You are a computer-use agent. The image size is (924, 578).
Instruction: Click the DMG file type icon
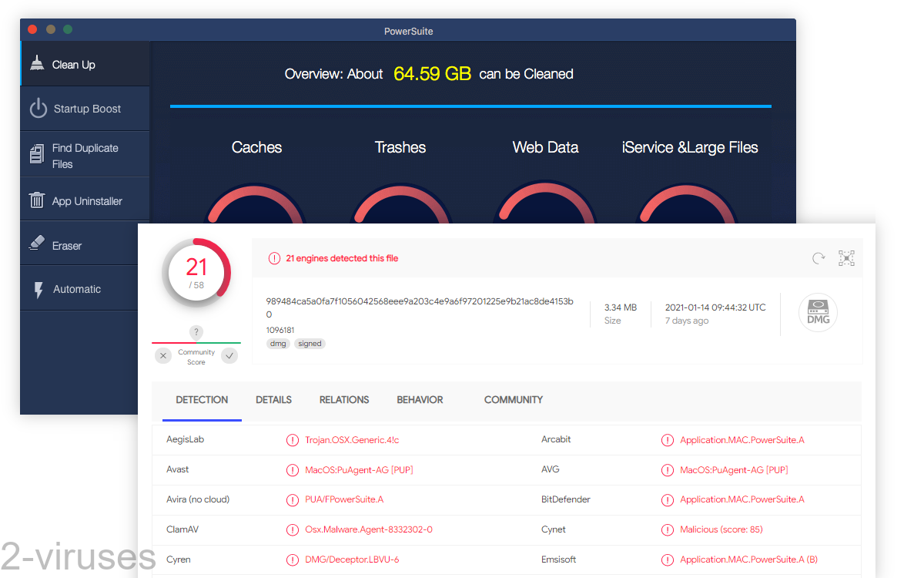(818, 313)
